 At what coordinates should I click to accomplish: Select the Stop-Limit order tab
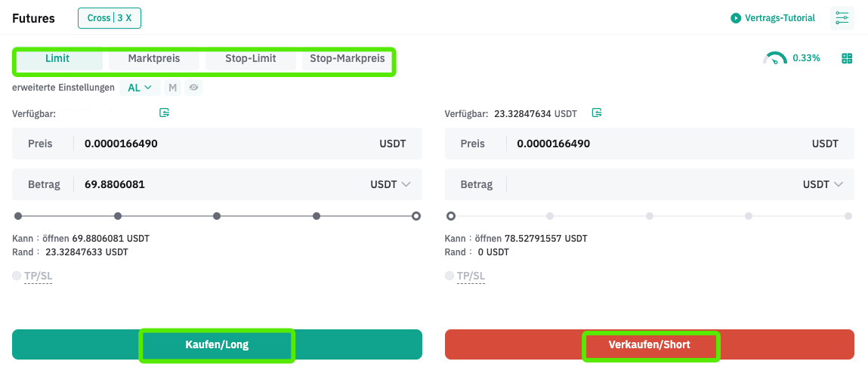click(x=251, y=58)
